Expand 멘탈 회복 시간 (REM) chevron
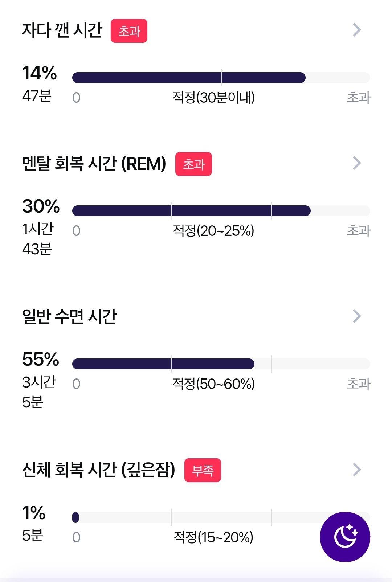 pos(357,163)
